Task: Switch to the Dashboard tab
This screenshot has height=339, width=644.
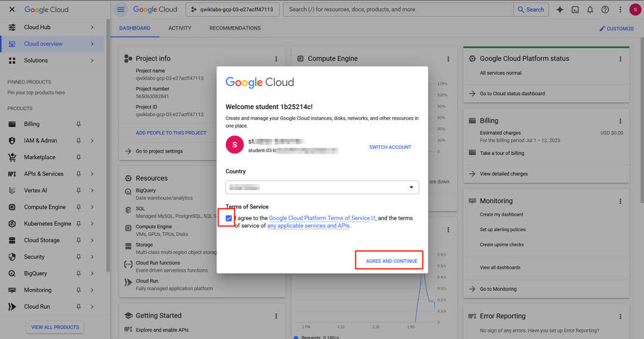Action: (135, 29)
